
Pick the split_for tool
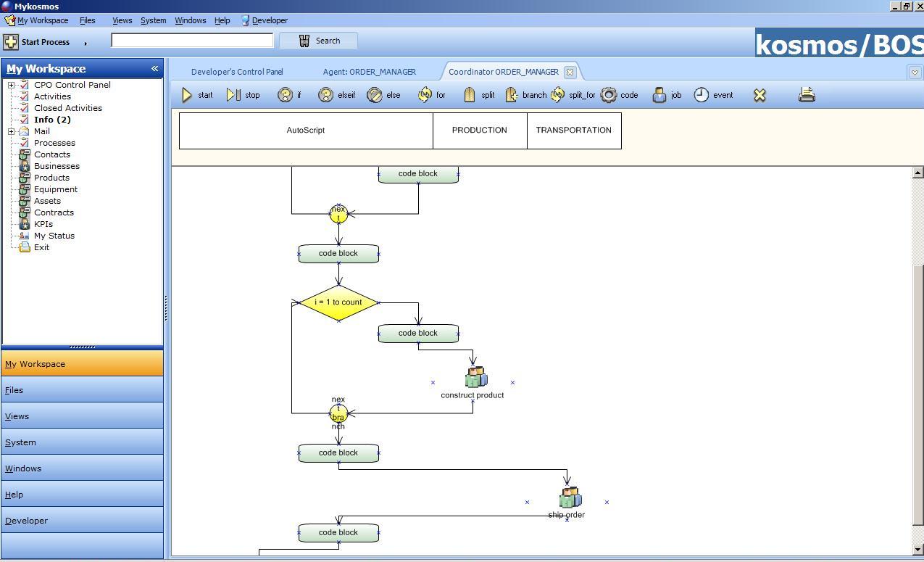tap(573, 95)
